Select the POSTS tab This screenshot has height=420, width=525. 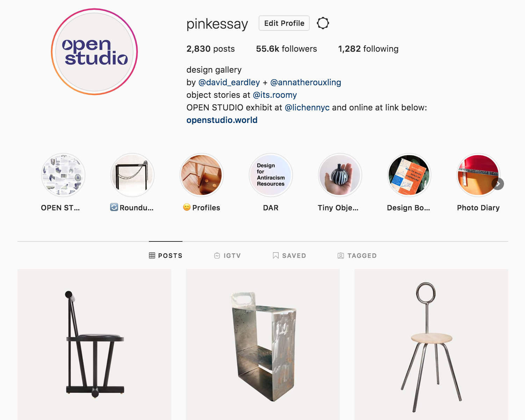[x=166, y=256]
